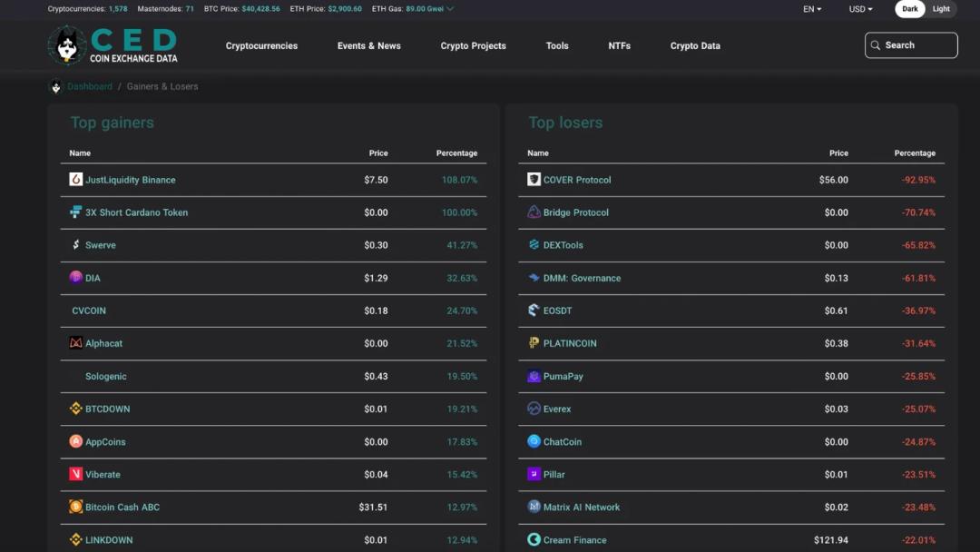This screenshot has height=552, width=980.
Task: Click the Gainers & Losers breadcrumb text
Action: pos(162,87)
